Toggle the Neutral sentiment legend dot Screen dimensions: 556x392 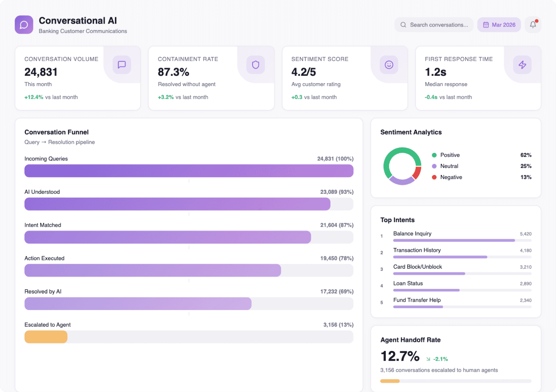coord(434,166)
